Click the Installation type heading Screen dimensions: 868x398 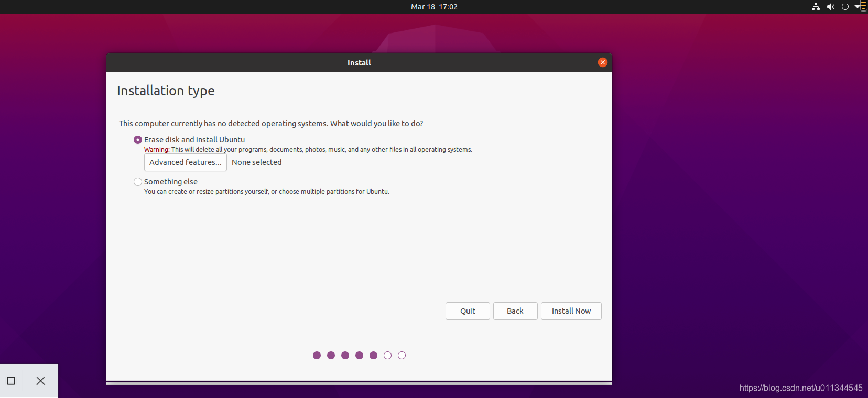point(166,91)
